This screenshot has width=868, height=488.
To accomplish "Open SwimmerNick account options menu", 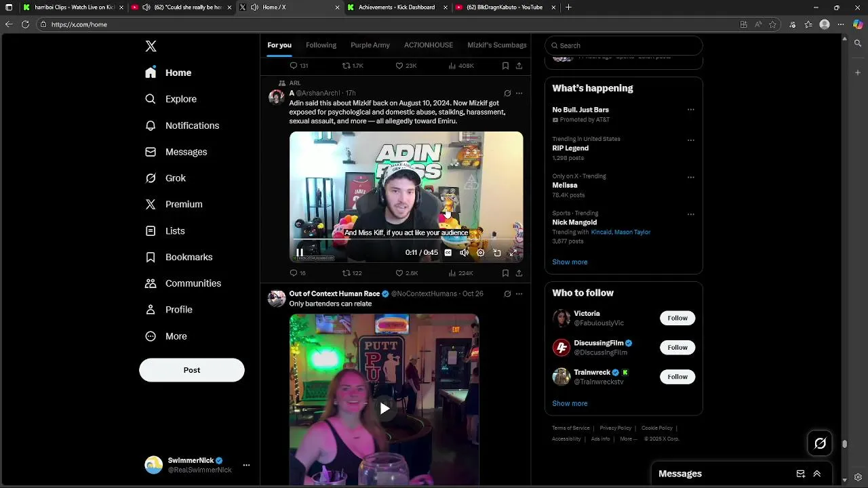I will click(x=246, y=465).
